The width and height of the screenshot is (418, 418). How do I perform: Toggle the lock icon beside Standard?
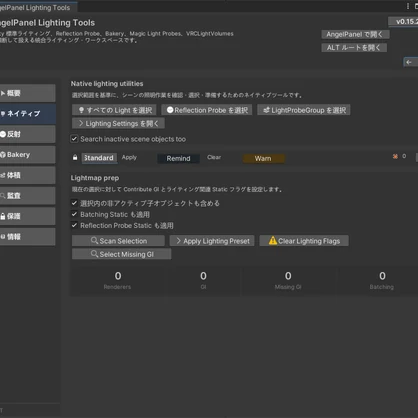[75, 157]
